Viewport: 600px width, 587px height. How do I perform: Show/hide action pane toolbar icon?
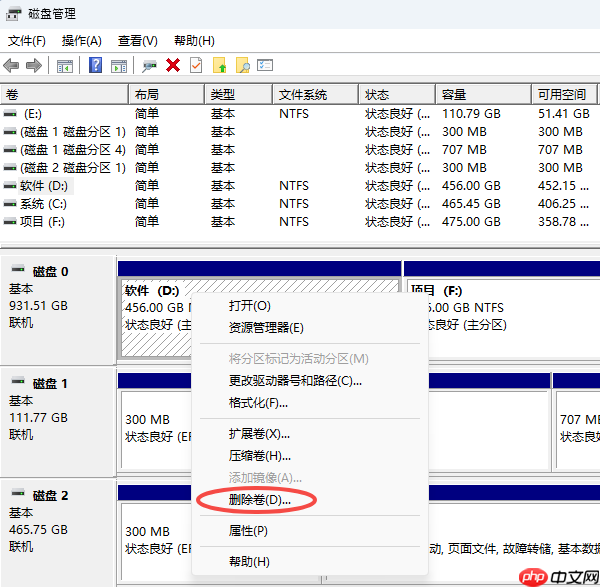coord(119,66)
